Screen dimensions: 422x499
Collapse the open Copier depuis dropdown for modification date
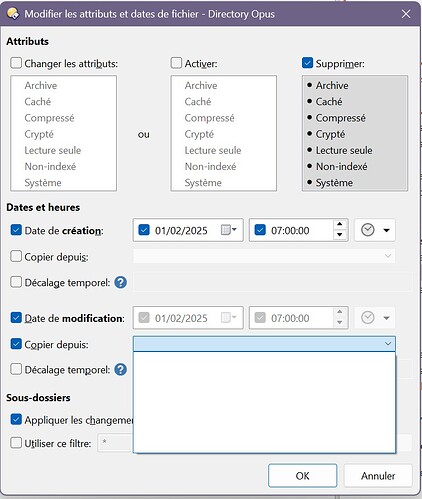click(387, 344)
